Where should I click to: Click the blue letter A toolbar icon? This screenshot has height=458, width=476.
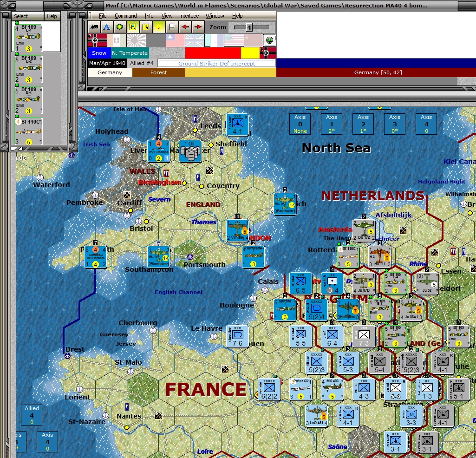coord(106,27)
